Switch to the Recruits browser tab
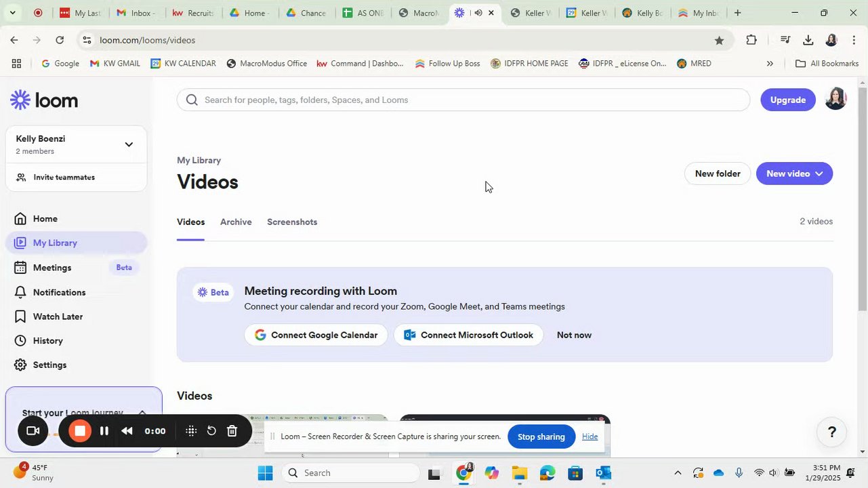The image size is (868, 488). pyautogui.click(x=193, y=13)
